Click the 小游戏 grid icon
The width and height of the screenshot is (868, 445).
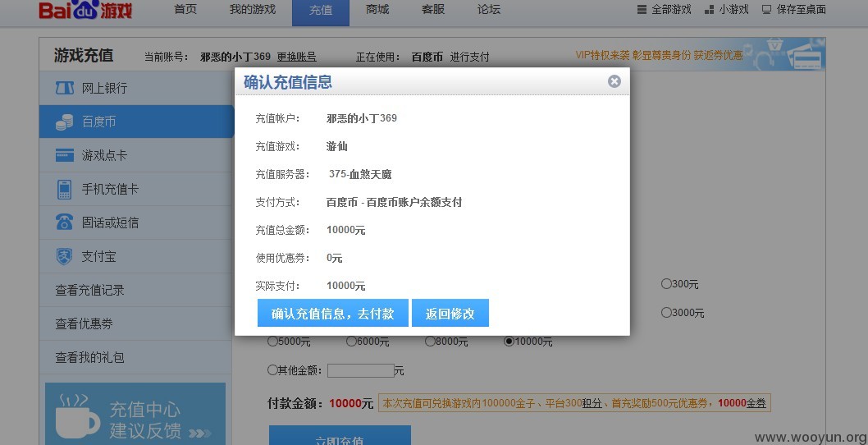click(709, 9)
